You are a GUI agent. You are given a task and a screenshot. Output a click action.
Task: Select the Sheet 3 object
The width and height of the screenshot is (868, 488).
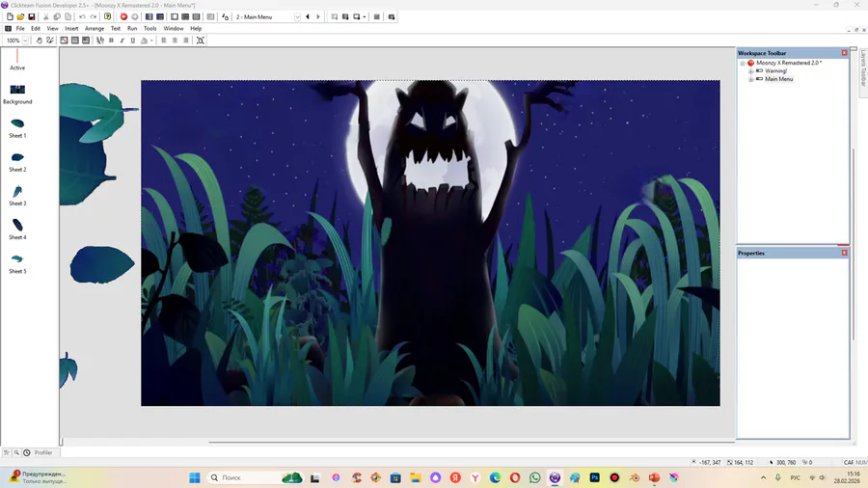(x=17, y=196)
